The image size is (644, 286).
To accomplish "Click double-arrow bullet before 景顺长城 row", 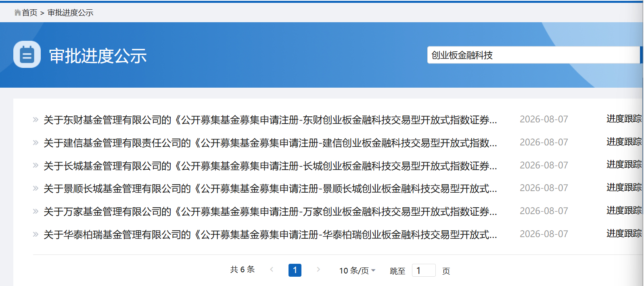I will coord(36,188).
